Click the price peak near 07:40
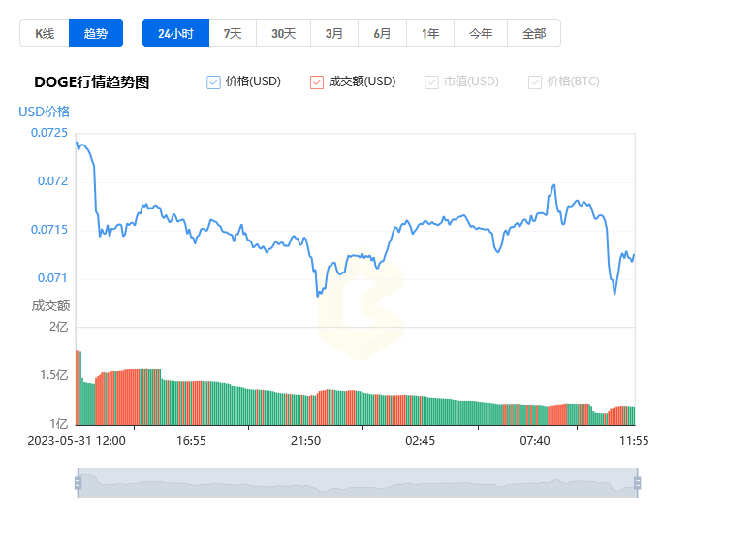 pyautogui.click(x=552, y=185)
